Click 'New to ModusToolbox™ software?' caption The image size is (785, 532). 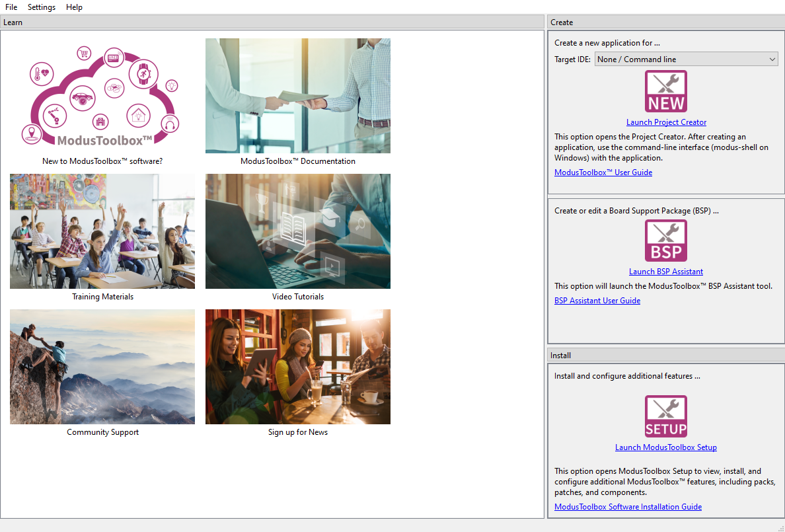[102, 161]
